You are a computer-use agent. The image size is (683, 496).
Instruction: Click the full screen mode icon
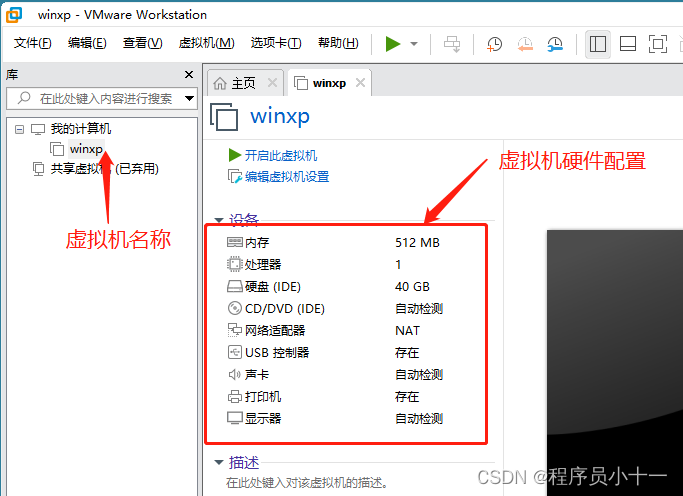[658, 44]
